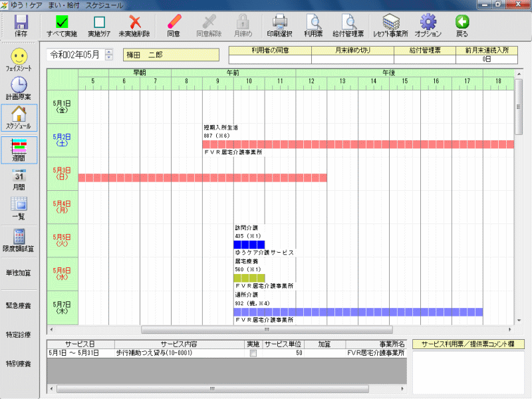
Task: Select the 5月5日(火) row header
Action: 63,240
